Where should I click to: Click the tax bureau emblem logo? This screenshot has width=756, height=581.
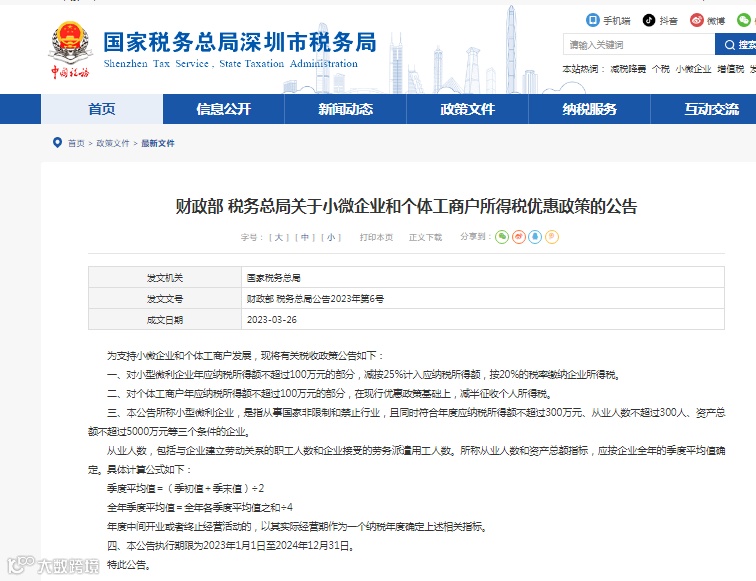click(x=70, y=49)
